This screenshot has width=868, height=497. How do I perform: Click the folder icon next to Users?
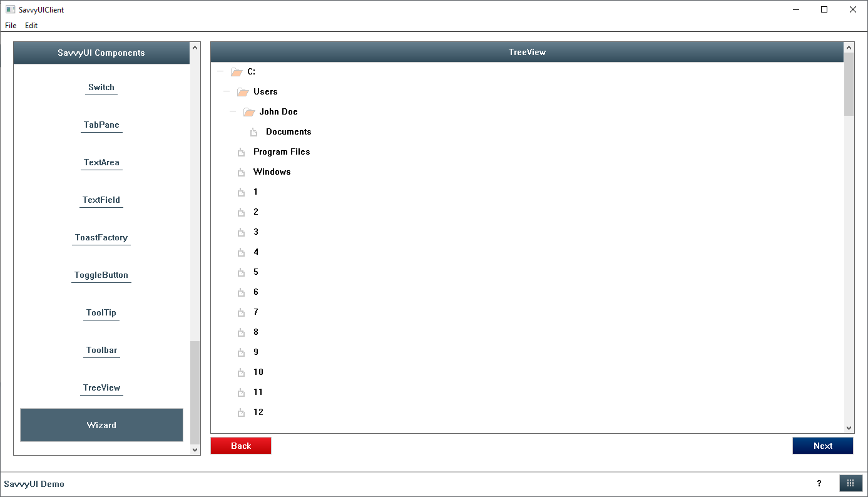pos(243,91)
